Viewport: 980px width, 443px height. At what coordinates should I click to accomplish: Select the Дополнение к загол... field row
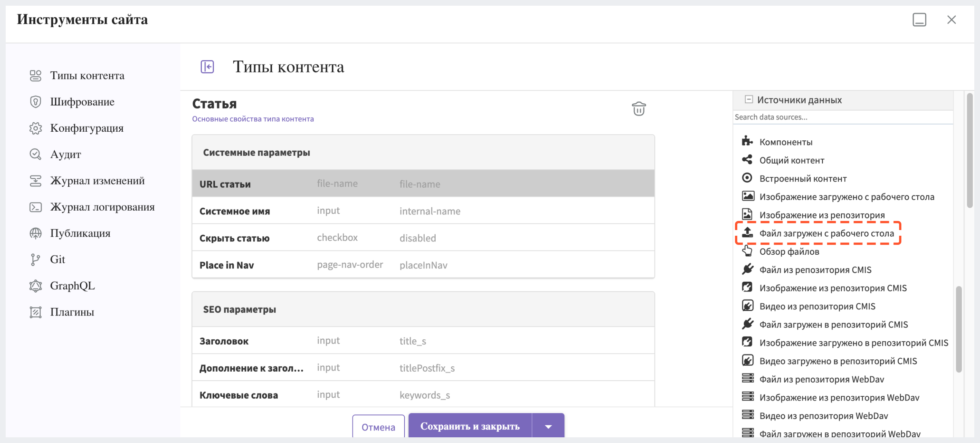point(423,368)
